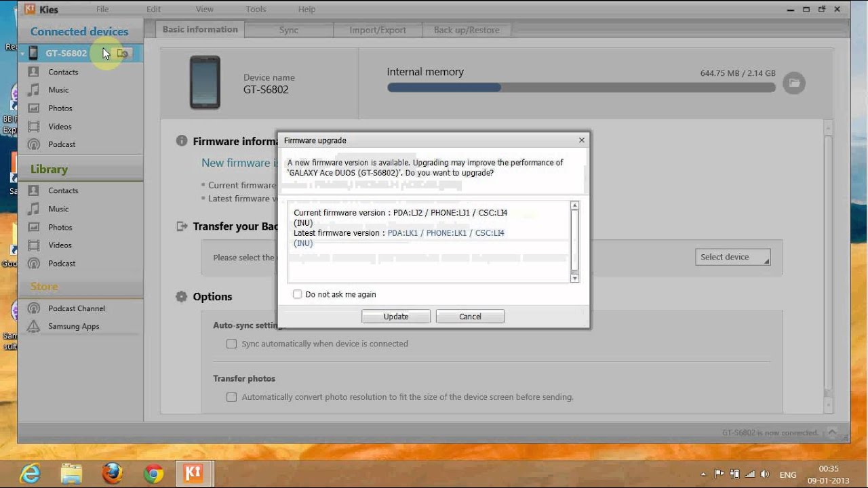
Task: Click the Photos icon under Library
Action: [x=33, y=227]
